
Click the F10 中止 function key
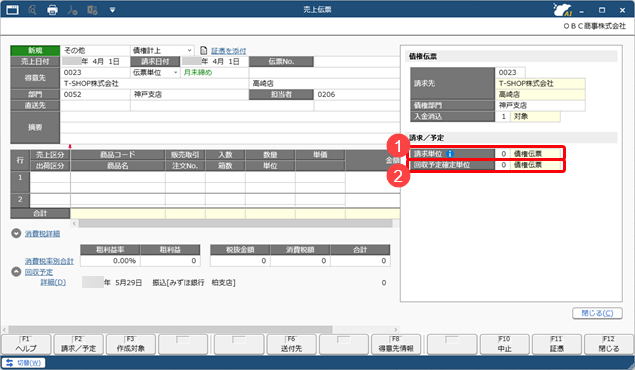pos(505,344)
